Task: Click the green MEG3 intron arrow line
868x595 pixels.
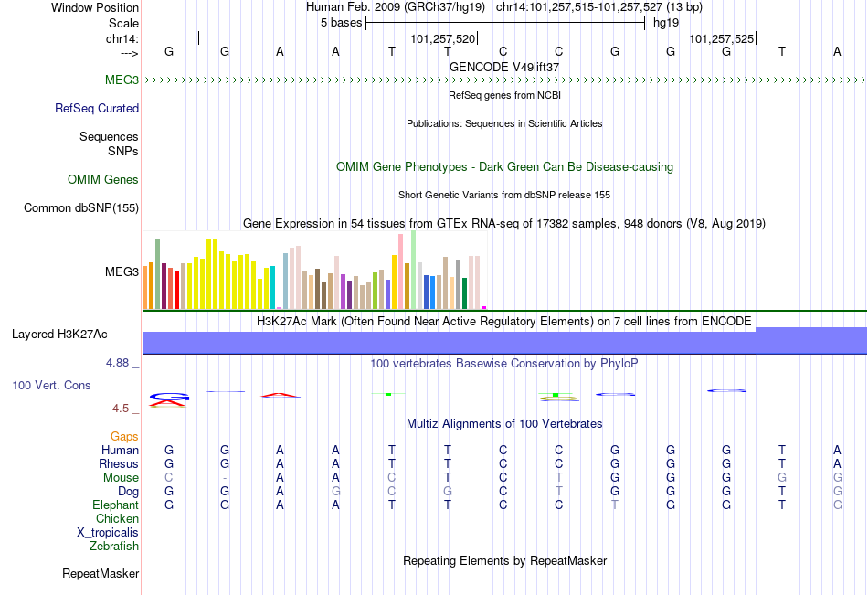Action: (x=504, y=80)
